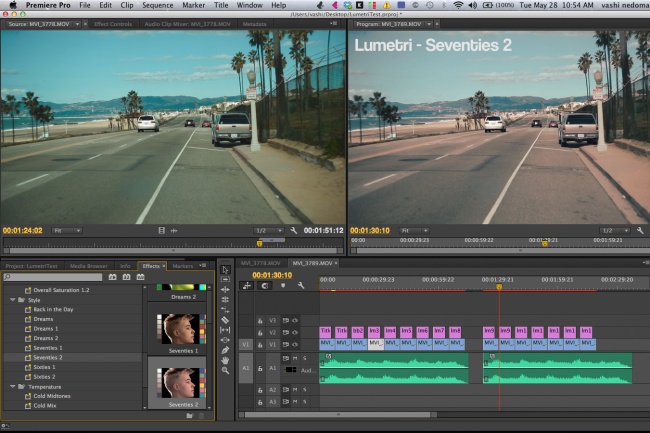Open Source MVI_3778.MOV clip dropdown
The image size is (650, 433).
coord(77,24)
